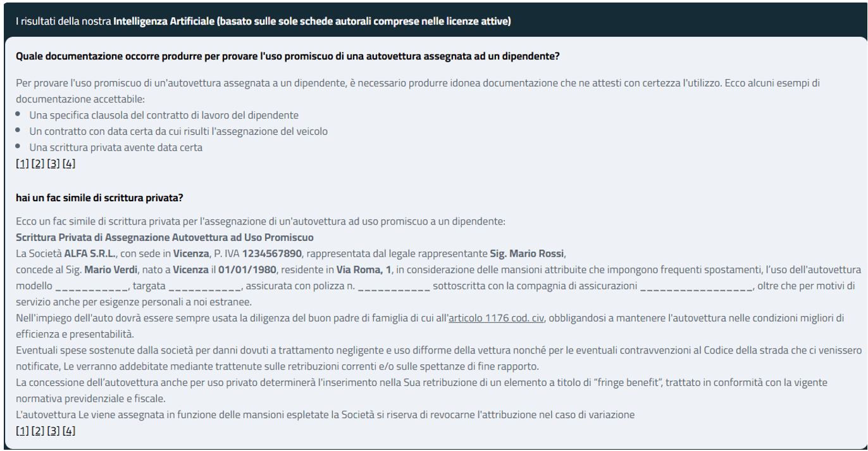Click the 'Intelligenza Artificiale' header text
This screenshot has width=868, height=451.
[163, 22]
